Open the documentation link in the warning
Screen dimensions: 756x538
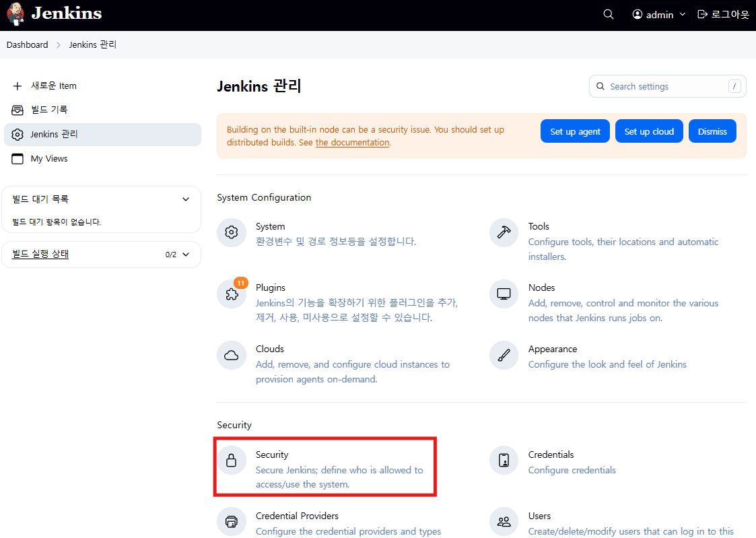353,143
